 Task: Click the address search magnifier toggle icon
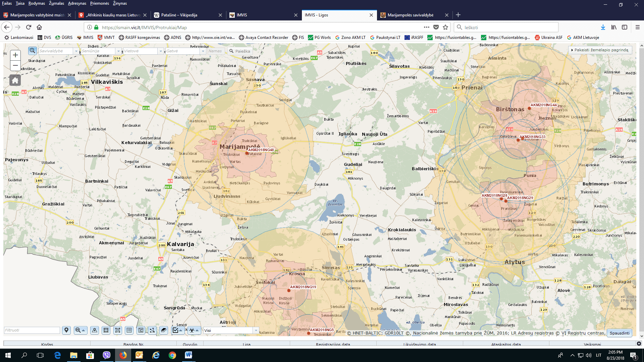point(33,51)
